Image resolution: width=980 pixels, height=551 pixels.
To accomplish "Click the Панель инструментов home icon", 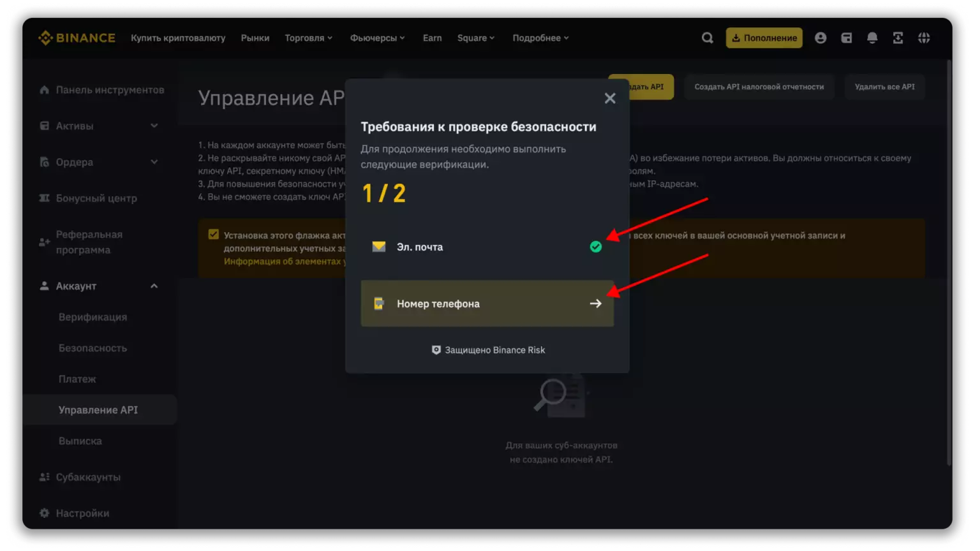I will tap(44, 90).
